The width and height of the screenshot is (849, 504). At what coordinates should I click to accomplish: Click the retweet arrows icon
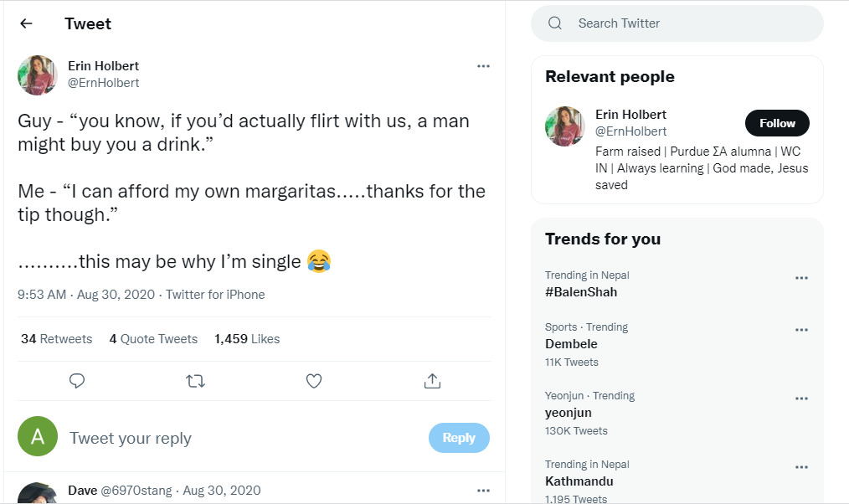[195, 381]
